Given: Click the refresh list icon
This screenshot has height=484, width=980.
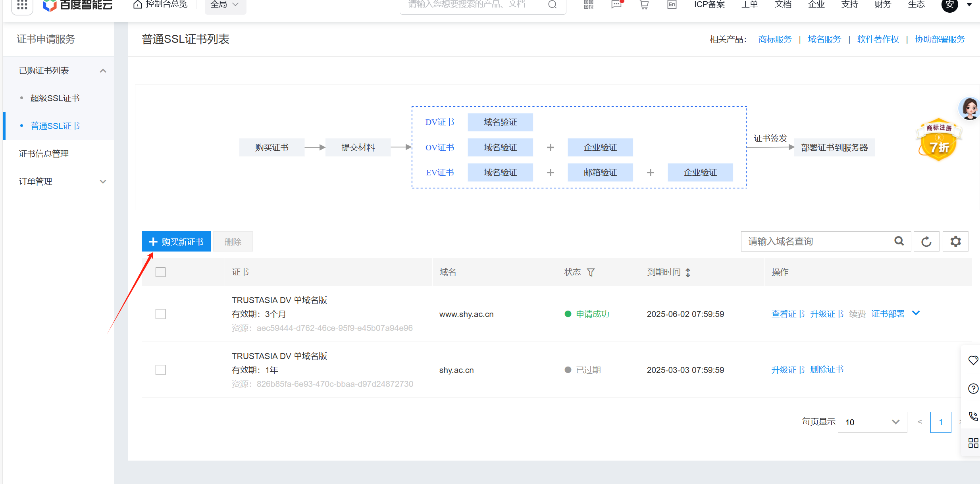Looking at the screenshot, I should (926, 242).
